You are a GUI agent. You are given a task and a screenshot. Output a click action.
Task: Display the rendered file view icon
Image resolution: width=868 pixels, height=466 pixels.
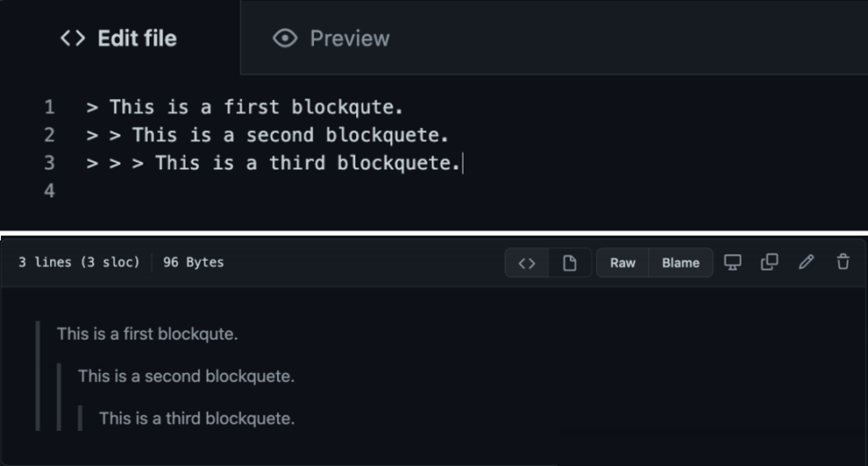pyautogui.click(x=570, y=263)
